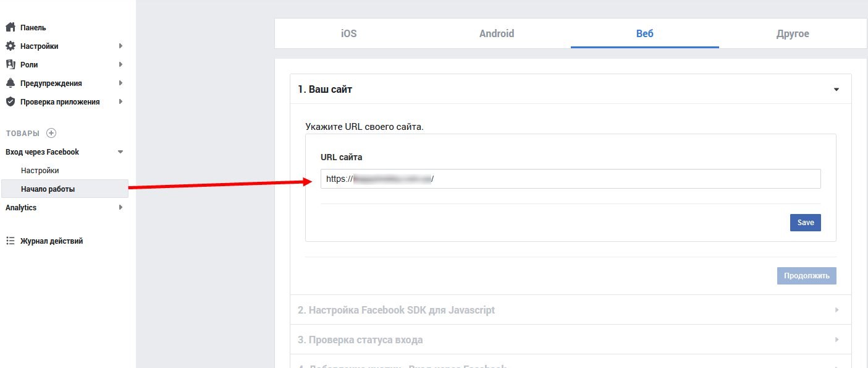The image size is (868, 368).
Task: Switch to the iOS tab
Action: pos(348,33)
